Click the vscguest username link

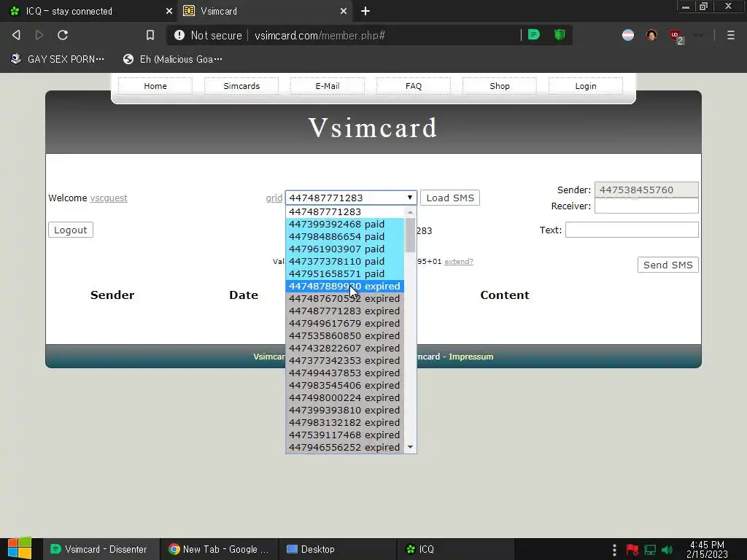[109, 198]
